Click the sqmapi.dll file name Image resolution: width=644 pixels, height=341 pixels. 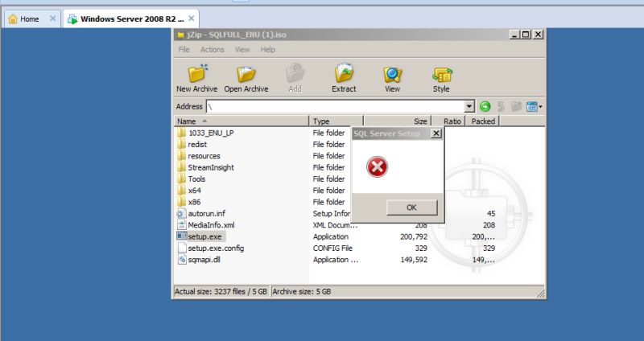point(204,260)
